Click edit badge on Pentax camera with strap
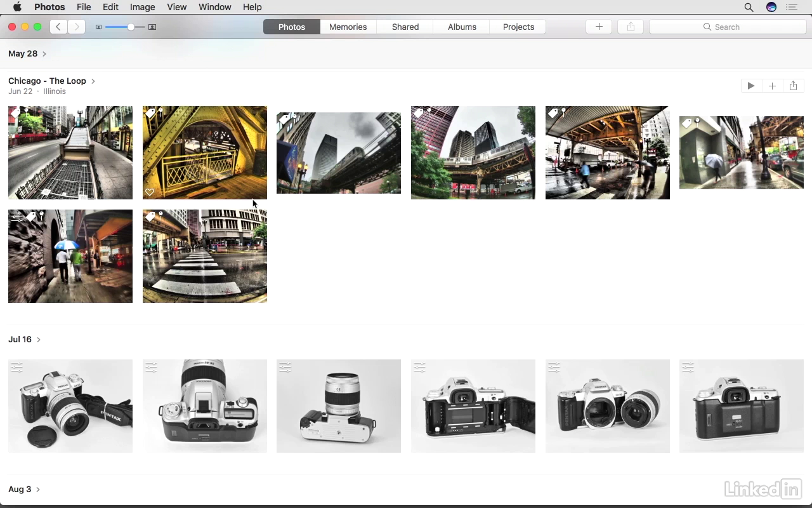This screenshot has width=812, height=508. [x=16, y=367]
